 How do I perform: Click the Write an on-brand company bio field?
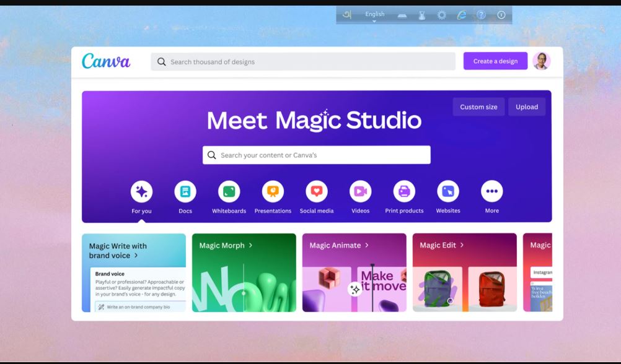[140, 306]
